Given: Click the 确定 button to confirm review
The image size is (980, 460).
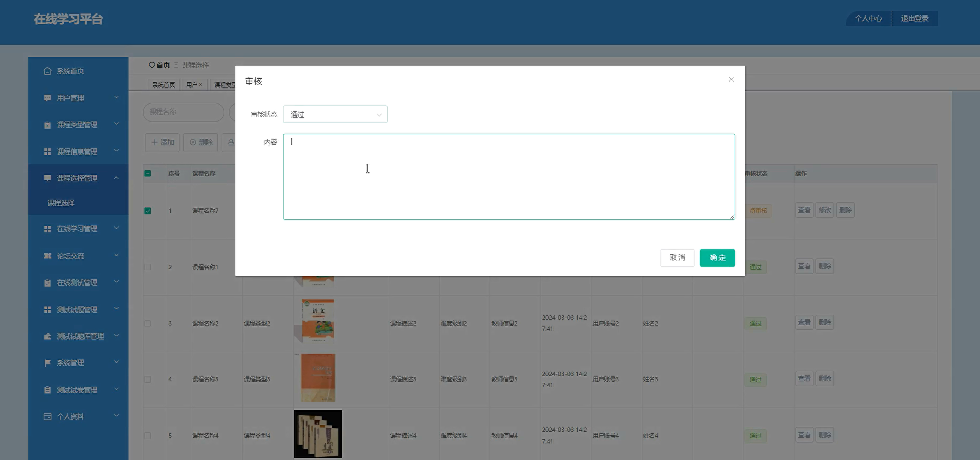Looking at the screenshot, I should tap(717, 258).
